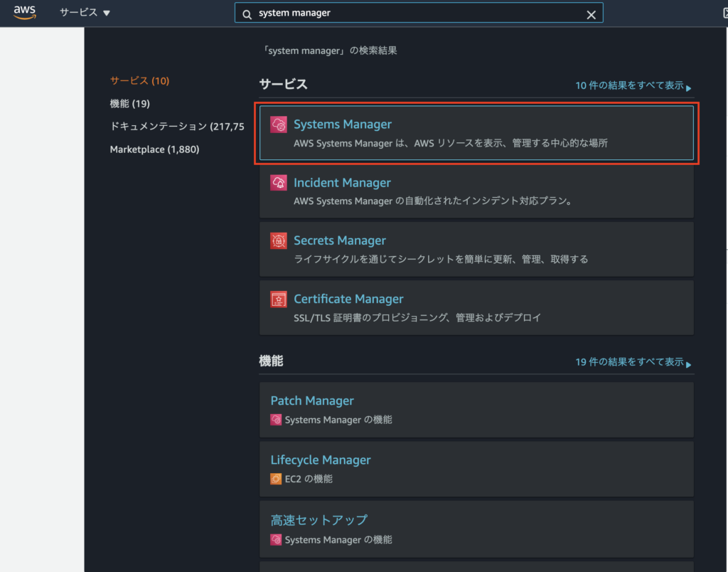Open the 高速セットアップ feature
Screen dimensions: 728x572
click(x=319, y=519)
